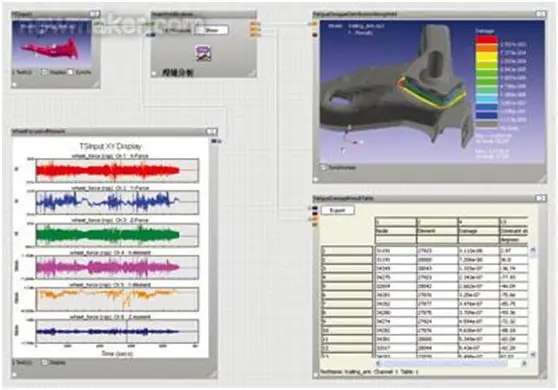
Task: Click minimize icon on TSInput glyph header
Action: click(95, 14)
